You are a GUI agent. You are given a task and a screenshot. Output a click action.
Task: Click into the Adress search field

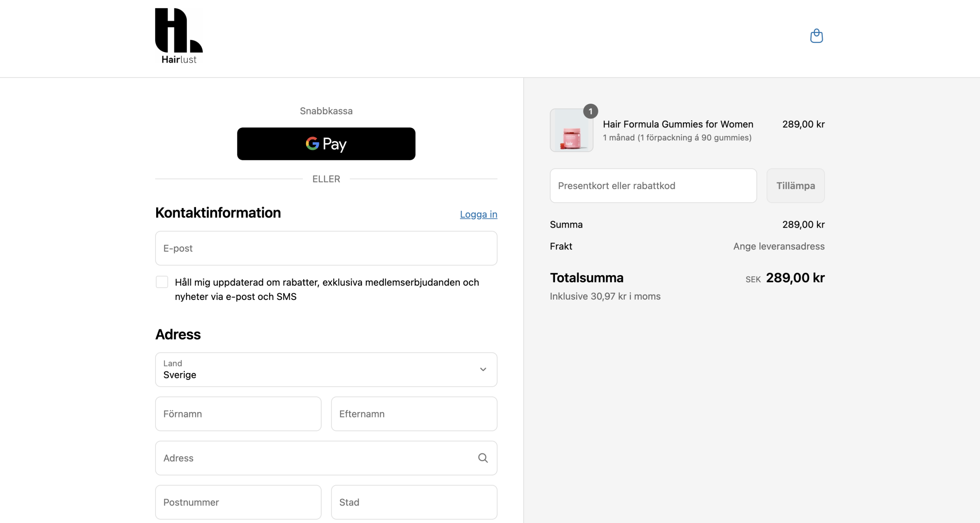(x=326, y=458)
